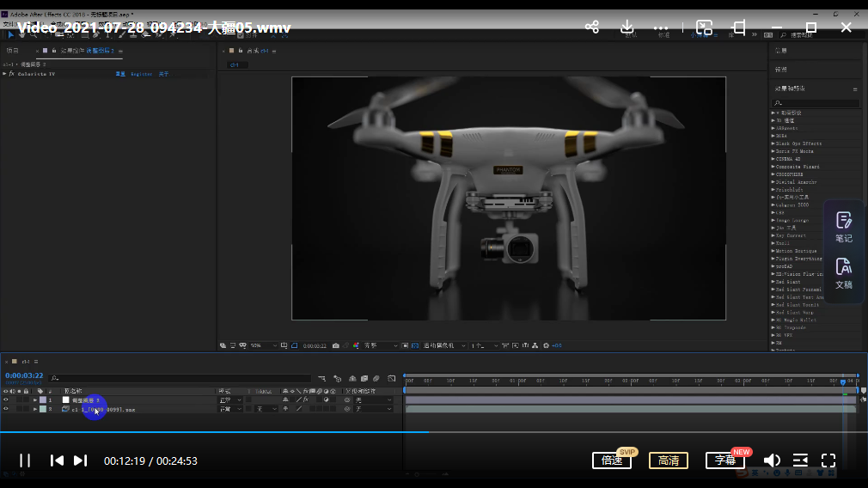Open blending mode dropdown for layer 2
868x488 pixels.
click(230, 410)
